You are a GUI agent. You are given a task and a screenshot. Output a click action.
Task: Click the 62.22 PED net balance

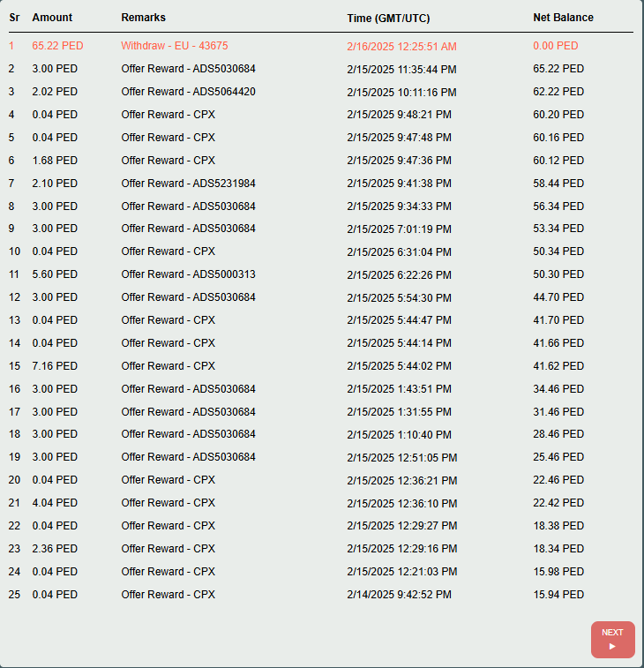[558, 92]
